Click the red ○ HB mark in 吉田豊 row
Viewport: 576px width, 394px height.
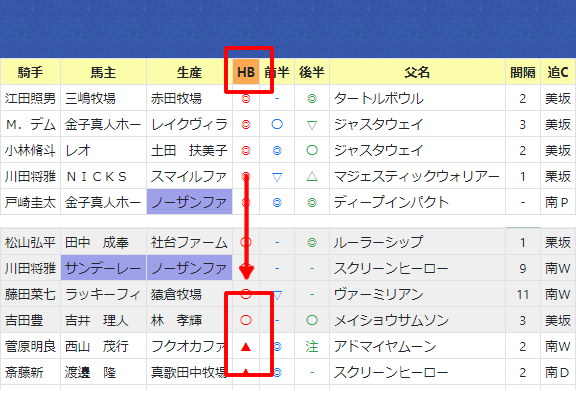point(246,320)
